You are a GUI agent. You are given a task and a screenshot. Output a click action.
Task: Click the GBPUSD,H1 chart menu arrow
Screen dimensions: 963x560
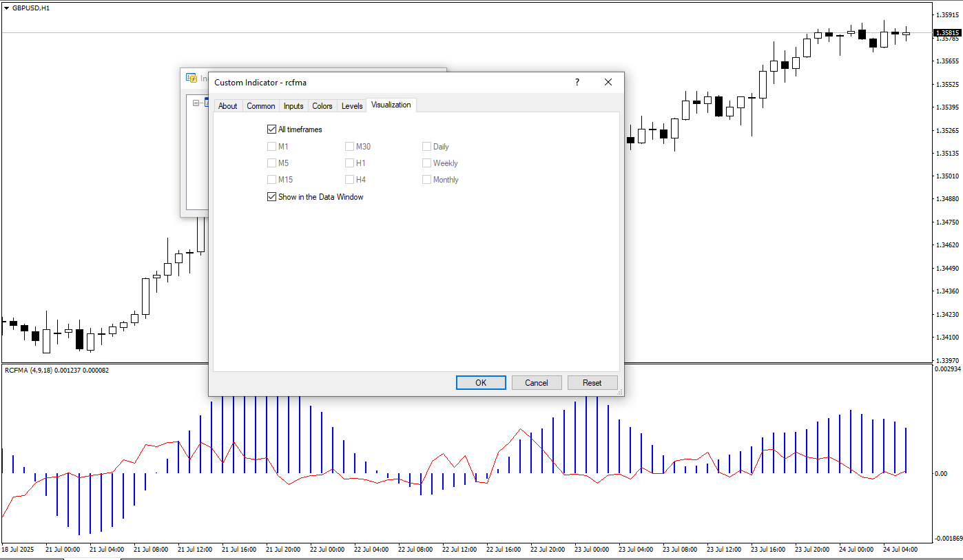tap(6, 8)
